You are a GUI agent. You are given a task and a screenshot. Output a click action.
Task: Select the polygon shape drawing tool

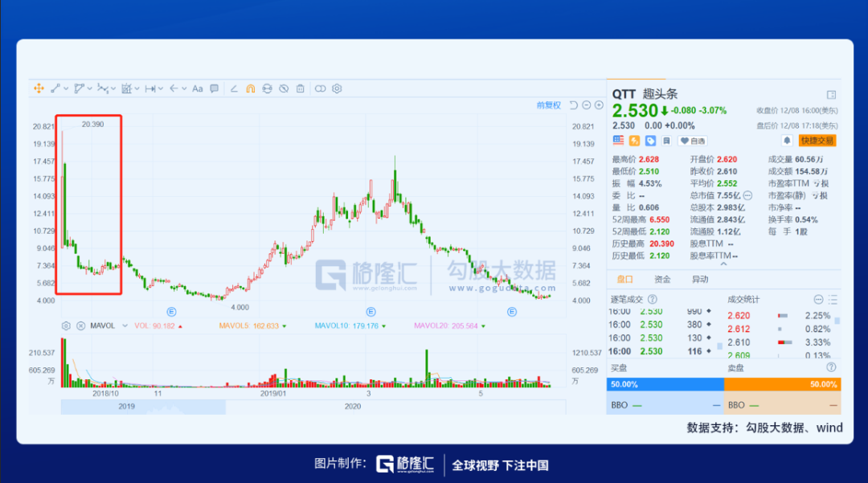tap(79, 88)
